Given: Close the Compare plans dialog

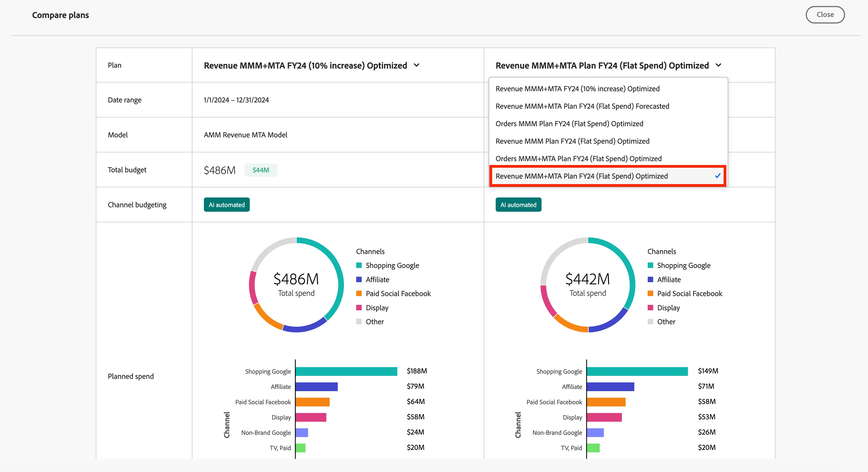Looking at the screenshot, I should [x=825, y=14].
